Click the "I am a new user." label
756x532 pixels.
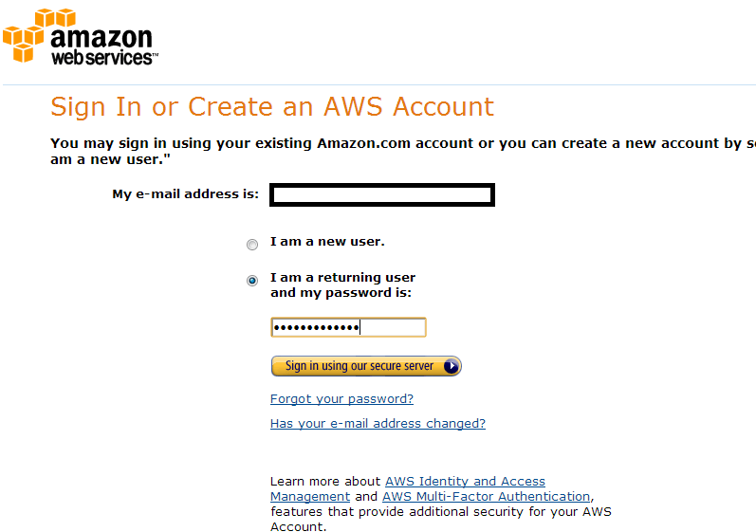coord(327,242)
